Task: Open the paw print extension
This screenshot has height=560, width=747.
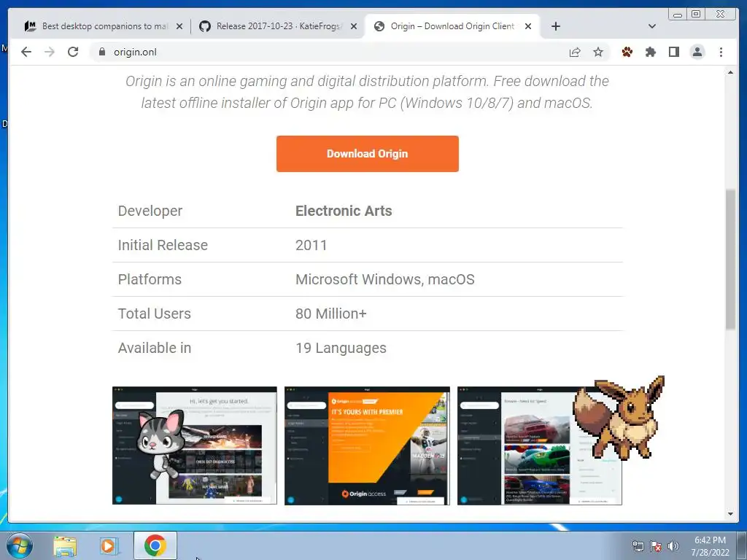Action: coord(627,52)
